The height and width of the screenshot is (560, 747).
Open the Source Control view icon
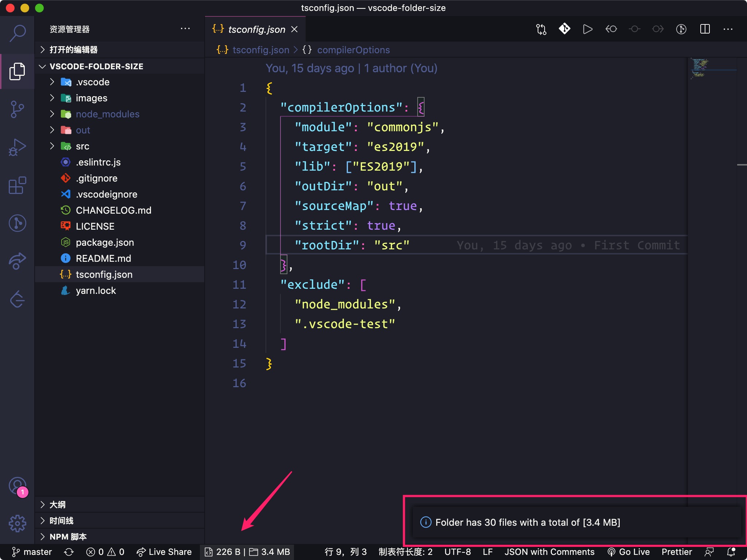[17, 109]
